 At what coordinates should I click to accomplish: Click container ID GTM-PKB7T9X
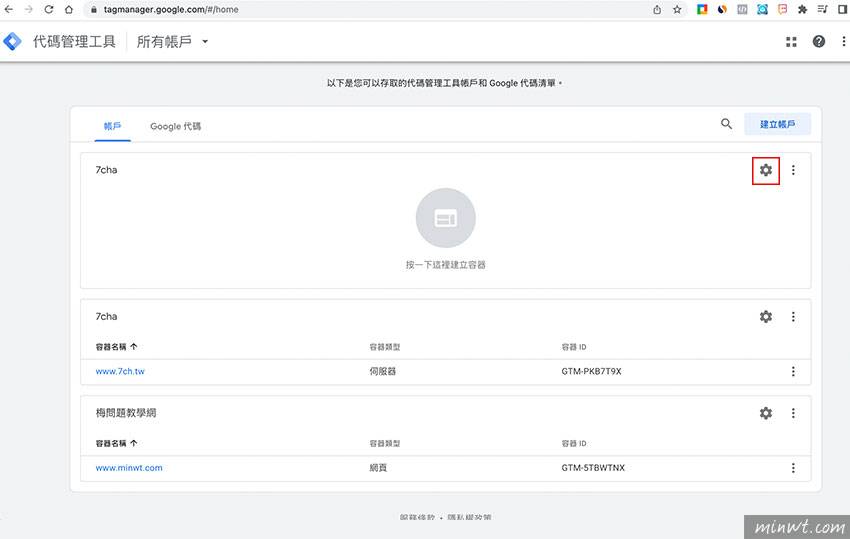click(591, 371)
